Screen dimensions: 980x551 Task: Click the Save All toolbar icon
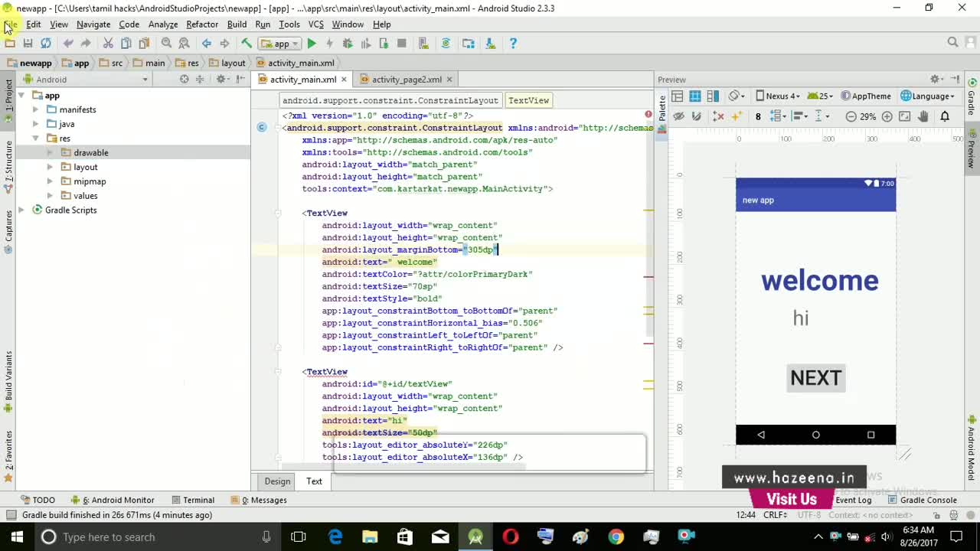tap(28, 44)
